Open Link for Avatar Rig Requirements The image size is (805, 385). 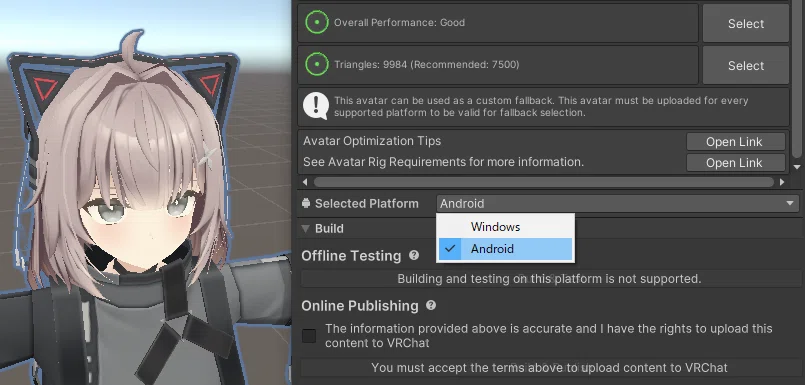pyautogui.click(x=735, y=163)
